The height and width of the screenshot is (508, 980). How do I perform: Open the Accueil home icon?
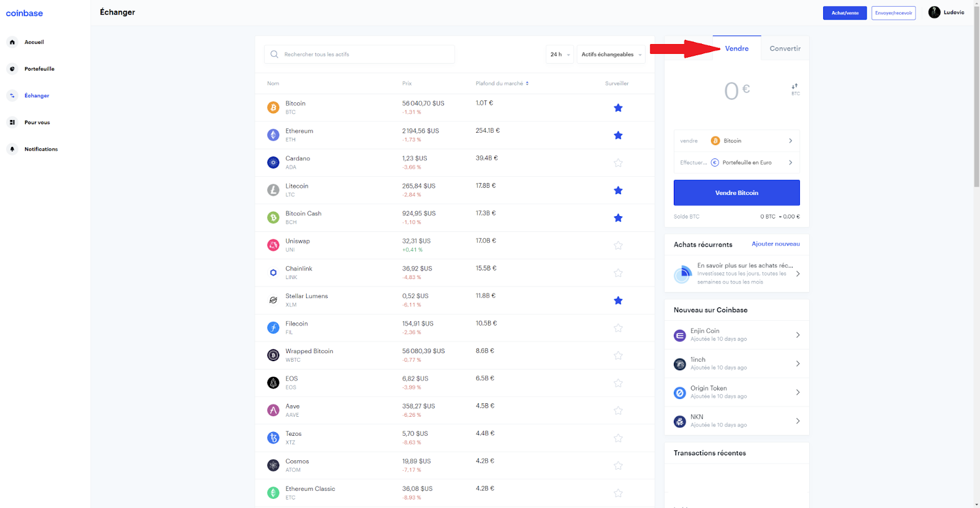click(x=12, y=42)
